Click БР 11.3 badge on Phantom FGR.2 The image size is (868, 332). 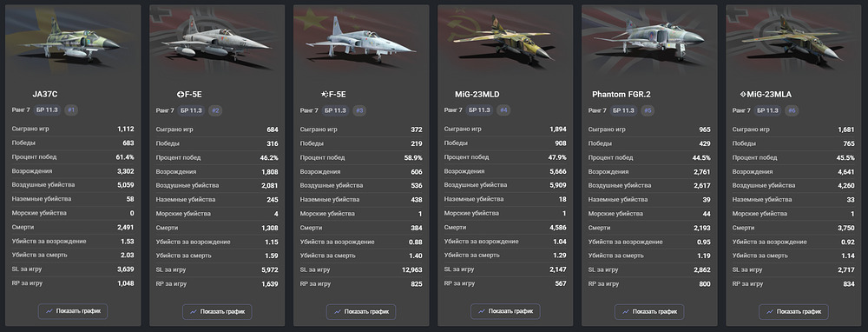(623, 110)
